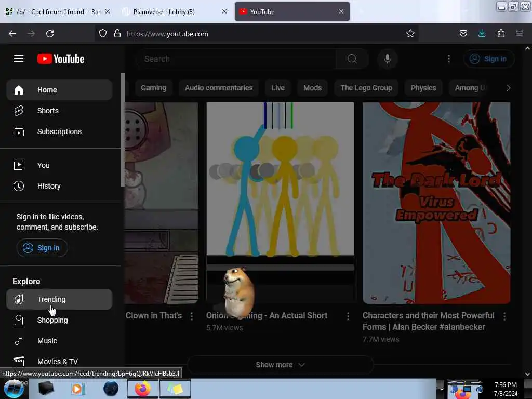
Task: Open Firefox extensions icon
Action: tap(501, 33)
